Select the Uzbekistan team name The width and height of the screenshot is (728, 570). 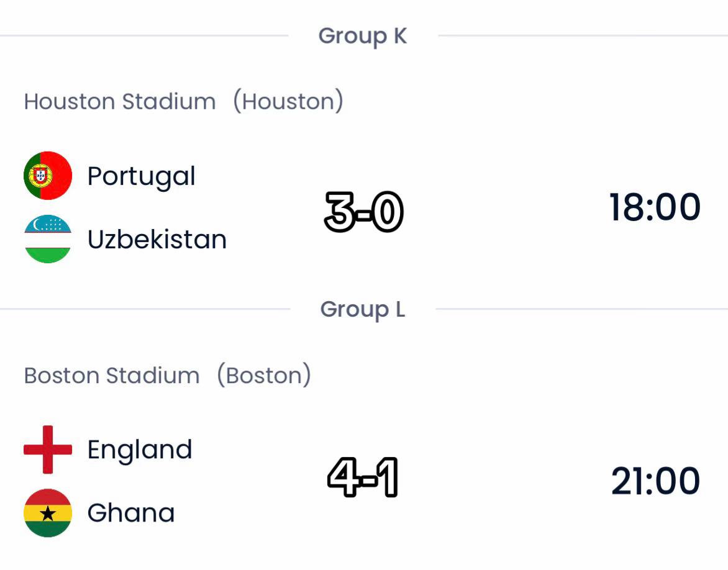coord(157,239)
